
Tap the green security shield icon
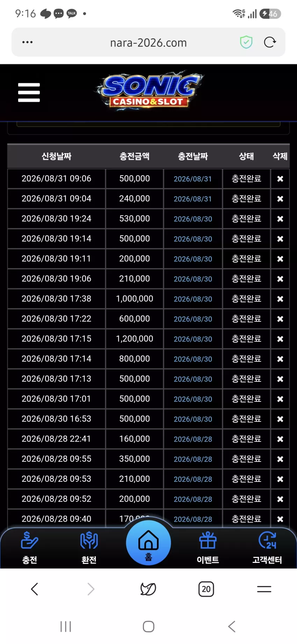(x=246, y=42)
